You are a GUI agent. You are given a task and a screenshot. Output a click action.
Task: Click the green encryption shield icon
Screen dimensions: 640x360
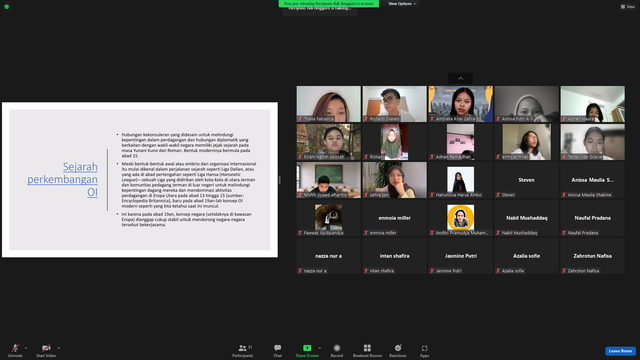pos(7,7)
